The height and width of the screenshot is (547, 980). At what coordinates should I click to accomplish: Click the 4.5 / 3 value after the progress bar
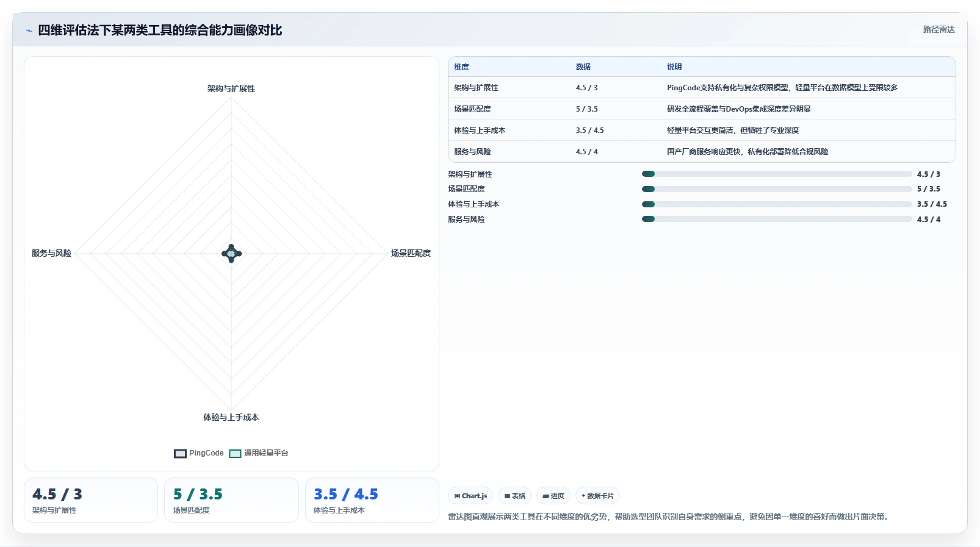click(x=929, y=174)
